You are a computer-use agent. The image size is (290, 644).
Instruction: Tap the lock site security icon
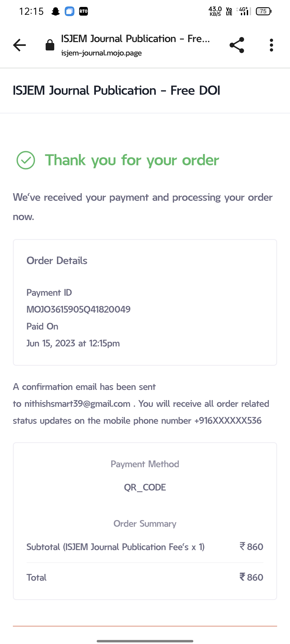50,45
